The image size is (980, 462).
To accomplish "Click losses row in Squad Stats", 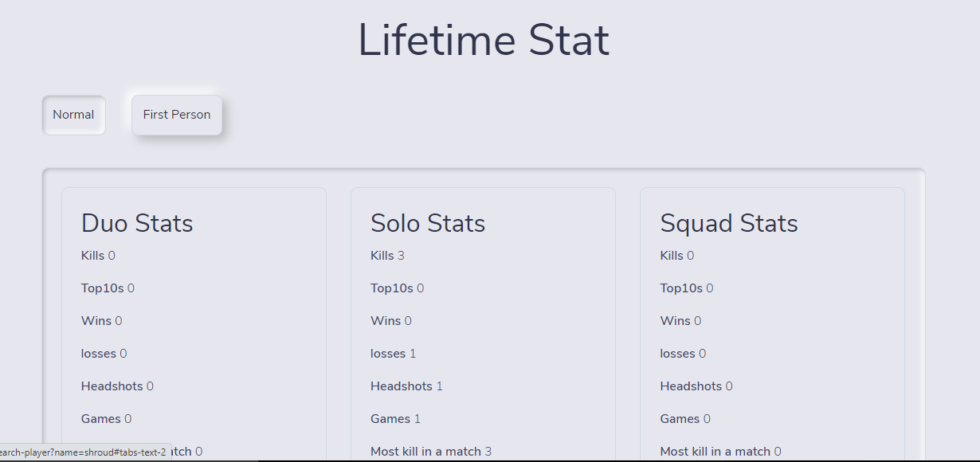I will (683, 354).
